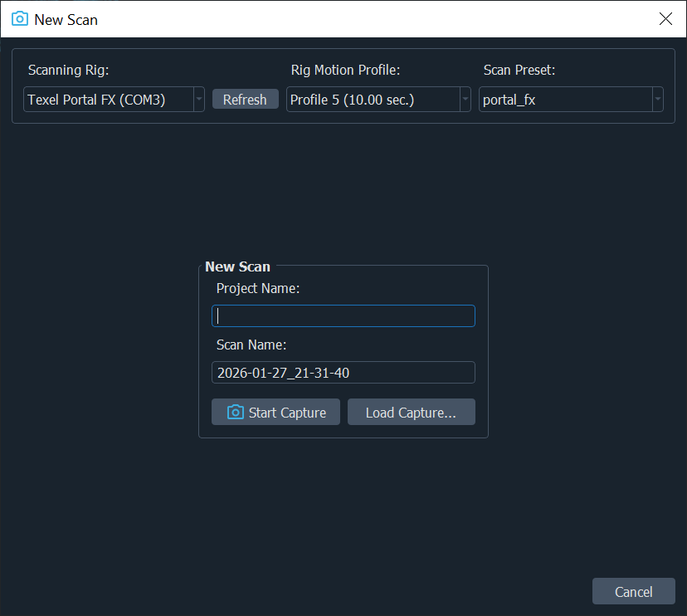Viewport: 687px width, 616px height.
Task: Open the Scanning Rig combo box
Action: click(x=108, y=100)
